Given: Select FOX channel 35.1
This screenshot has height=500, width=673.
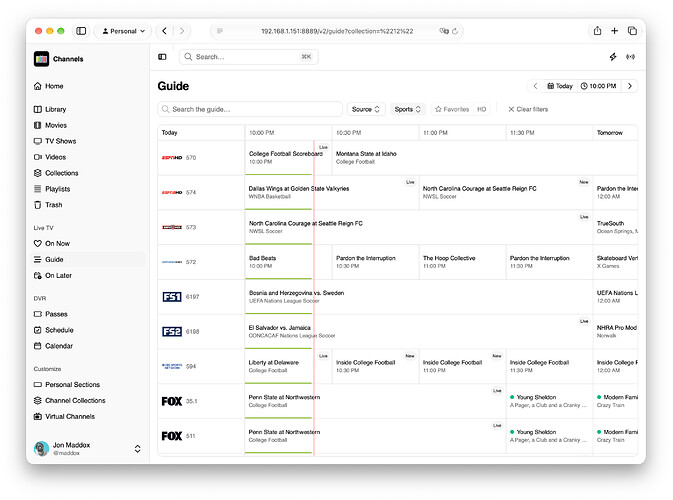Looking at the screenshot, I should (x=201, y=401).
